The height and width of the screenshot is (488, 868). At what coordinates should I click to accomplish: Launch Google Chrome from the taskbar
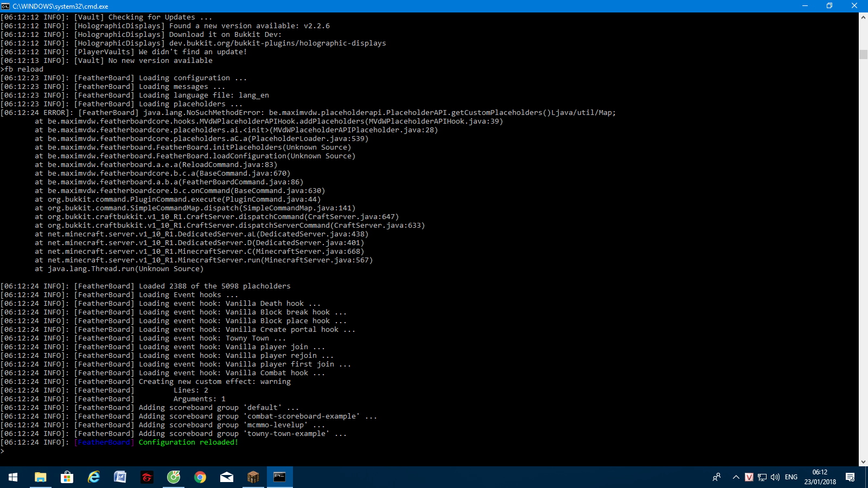[200, 477]
